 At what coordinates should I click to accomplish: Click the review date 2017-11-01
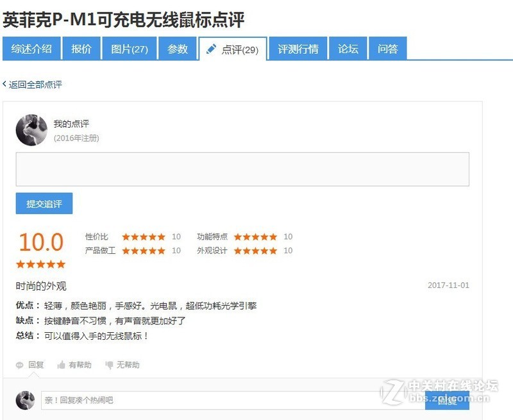(448, 285)
